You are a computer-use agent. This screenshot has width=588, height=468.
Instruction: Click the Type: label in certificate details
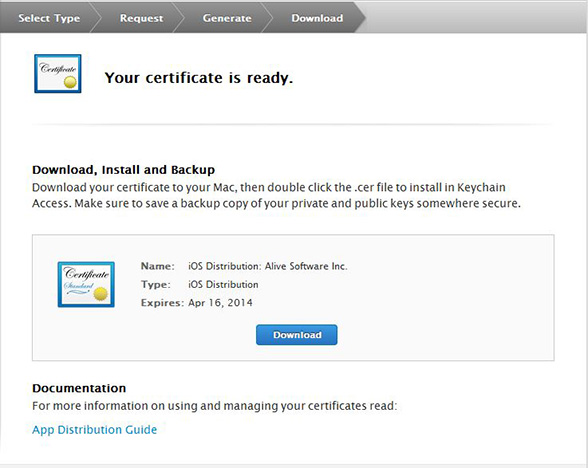click(x=156, y=284)
